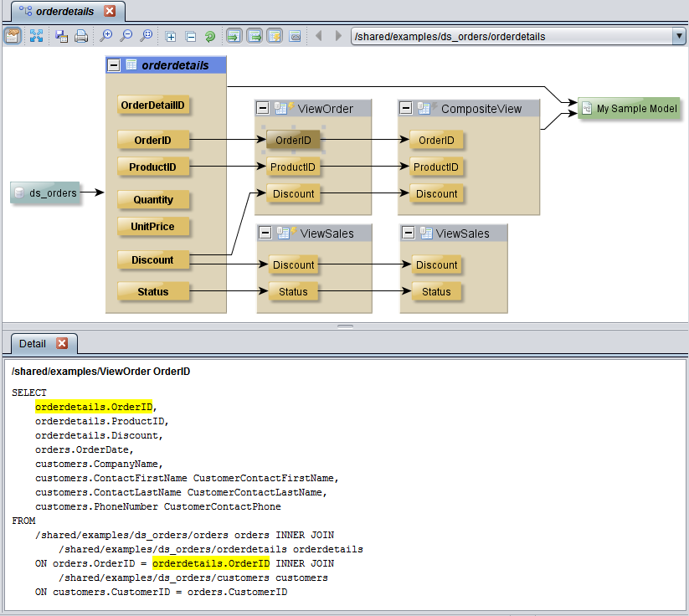The height and width of the screenshot is (616, 689).
Task: Collapse the ViewOrder node
Action: [x=262, y=108]
